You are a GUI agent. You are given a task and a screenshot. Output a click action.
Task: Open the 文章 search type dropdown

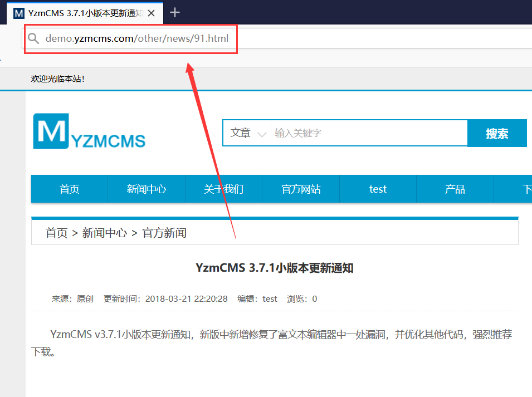pyautogui.click(x=247, y=133)
